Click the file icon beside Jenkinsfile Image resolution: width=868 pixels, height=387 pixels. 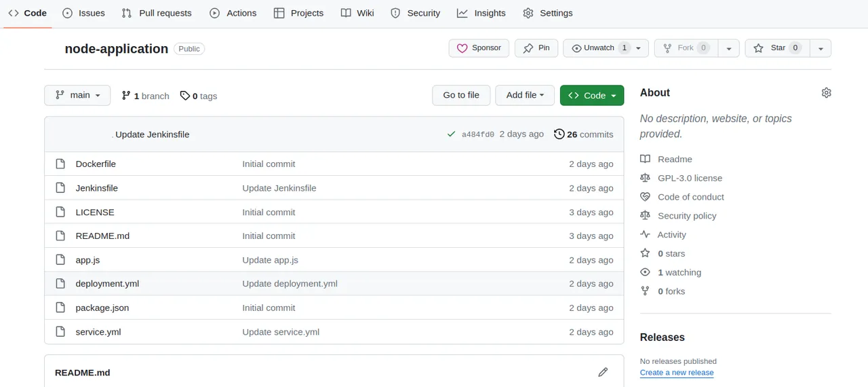pos(61,188)
